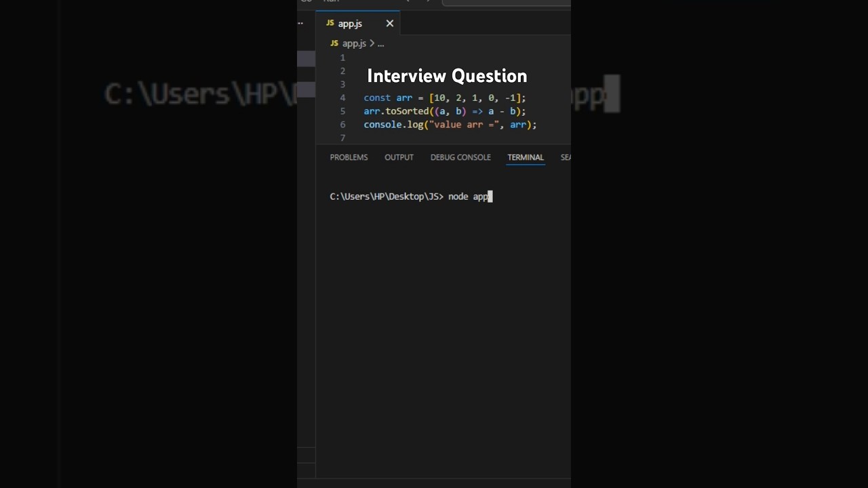Open the PROBLEMS panel tab
Viewport: 868px width, 488px height.
coord(349,157)
